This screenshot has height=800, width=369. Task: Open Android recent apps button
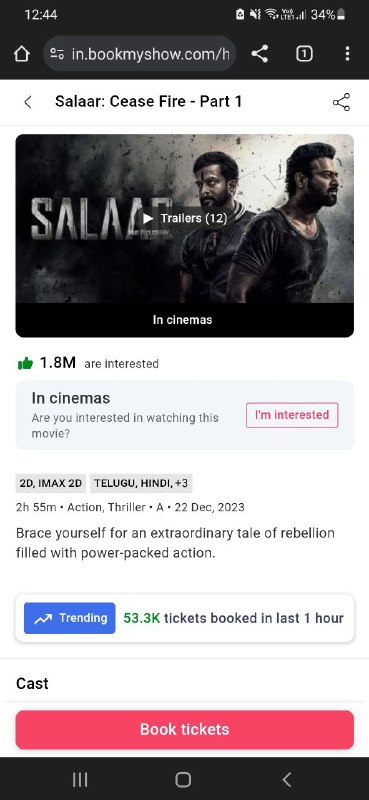(80, 780)
